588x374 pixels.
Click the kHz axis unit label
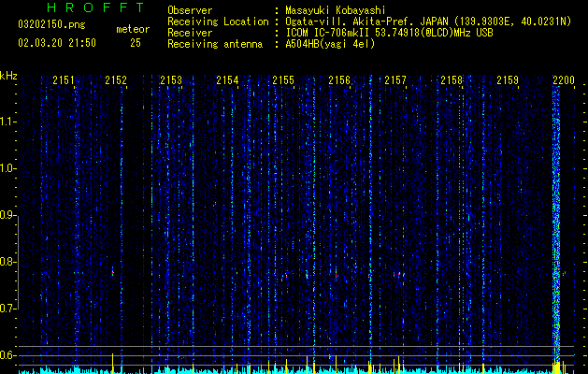pos(8,76)
